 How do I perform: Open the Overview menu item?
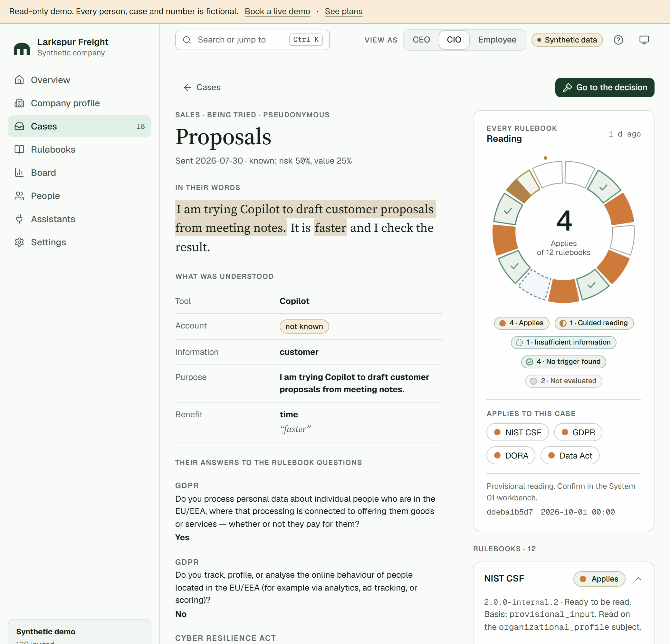coord(79,80)
